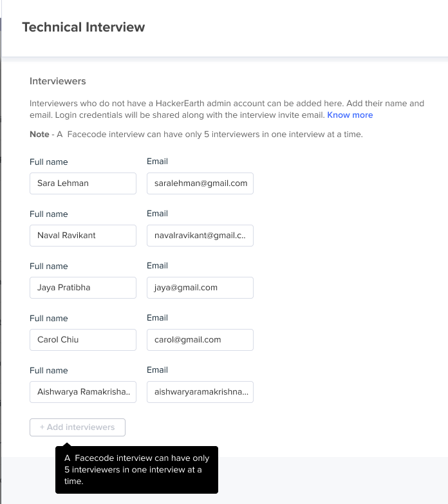Click the jaya@gmail.com email field
Screen dimensions: 448x504
(x=200, y=288)
